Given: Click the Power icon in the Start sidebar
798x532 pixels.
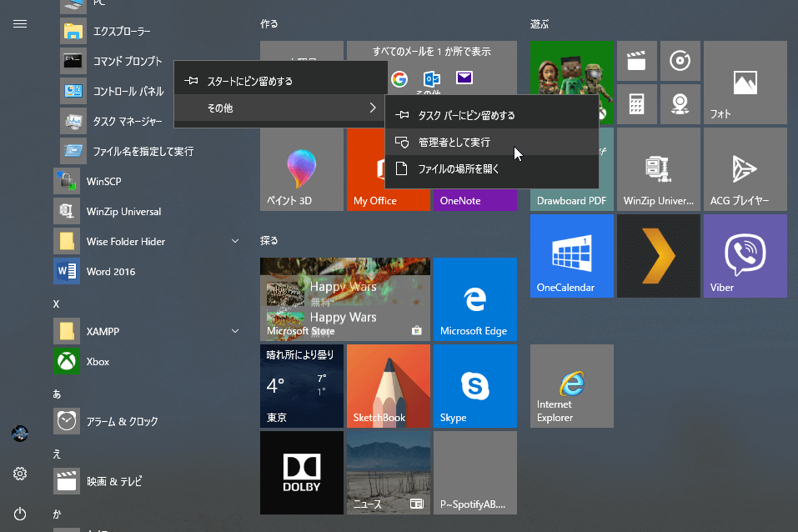Looking at the screenshot, I should 20,514.
